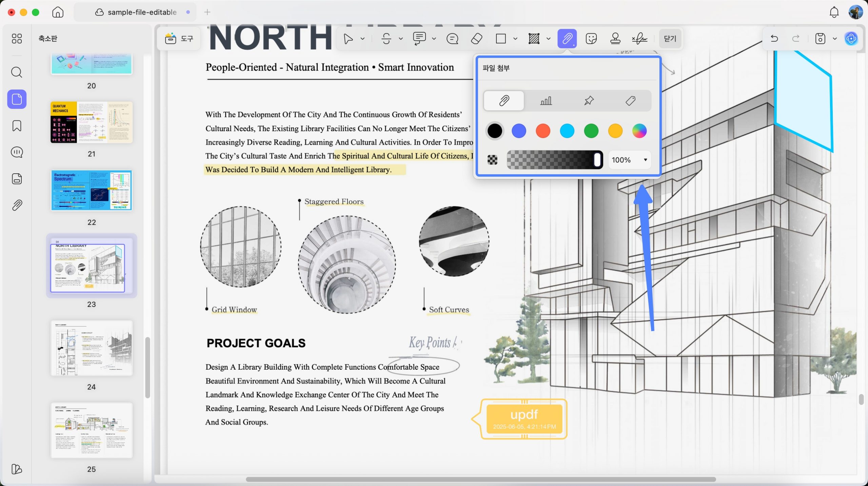Image resolution: width=868 pixels, height=486 pixels.
Task: Choose the tag attachment icon style
Action: pyautogui.click(x=631, y=101)
